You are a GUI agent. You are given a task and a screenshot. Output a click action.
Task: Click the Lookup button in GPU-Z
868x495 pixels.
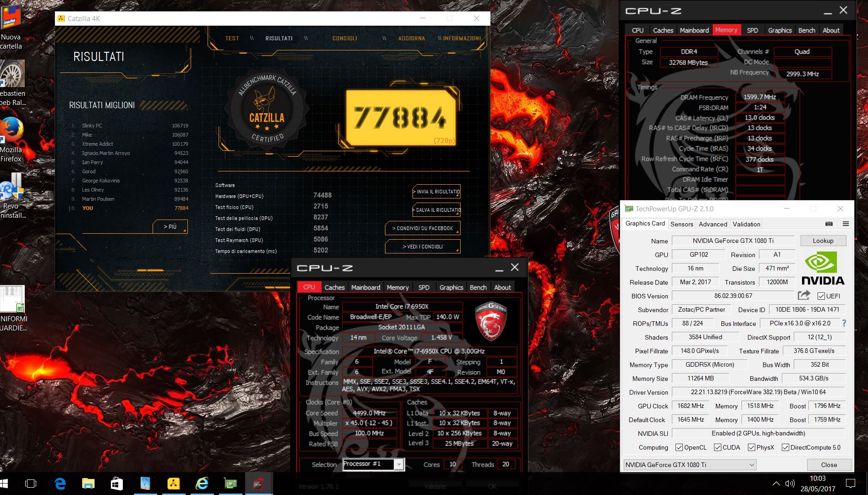[823, 241]
